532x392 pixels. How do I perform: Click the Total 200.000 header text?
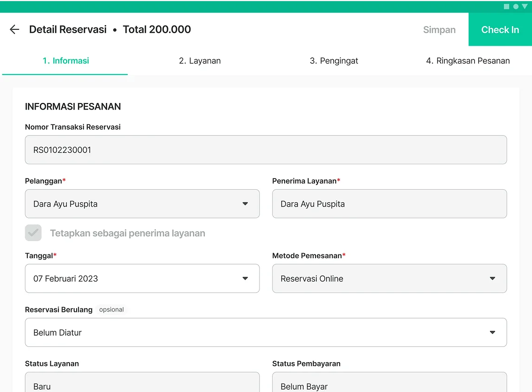click(157, 30)
